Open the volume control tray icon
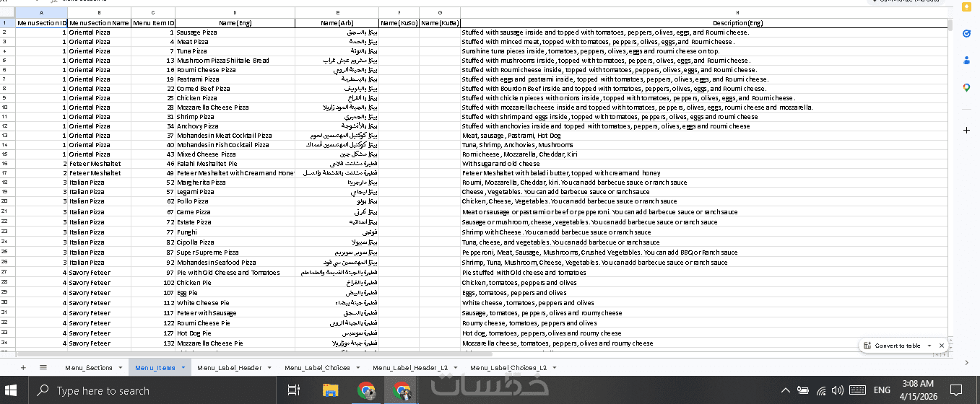 click(x=838, y=390)
